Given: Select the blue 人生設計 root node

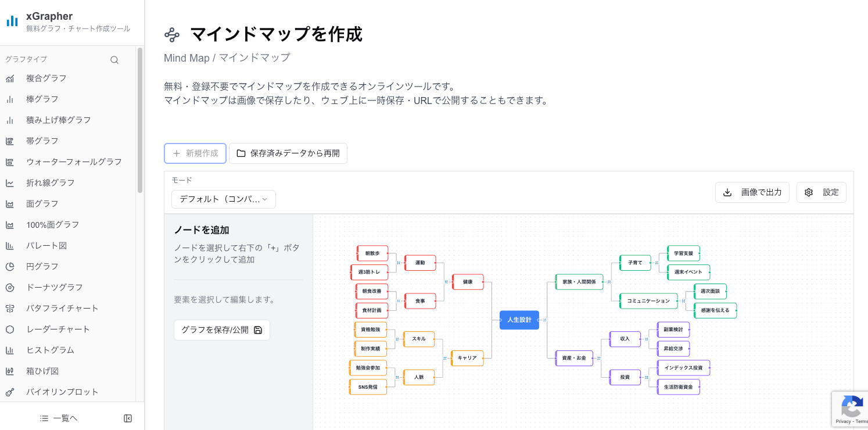Looking at the screenshot, I should 519,320.
